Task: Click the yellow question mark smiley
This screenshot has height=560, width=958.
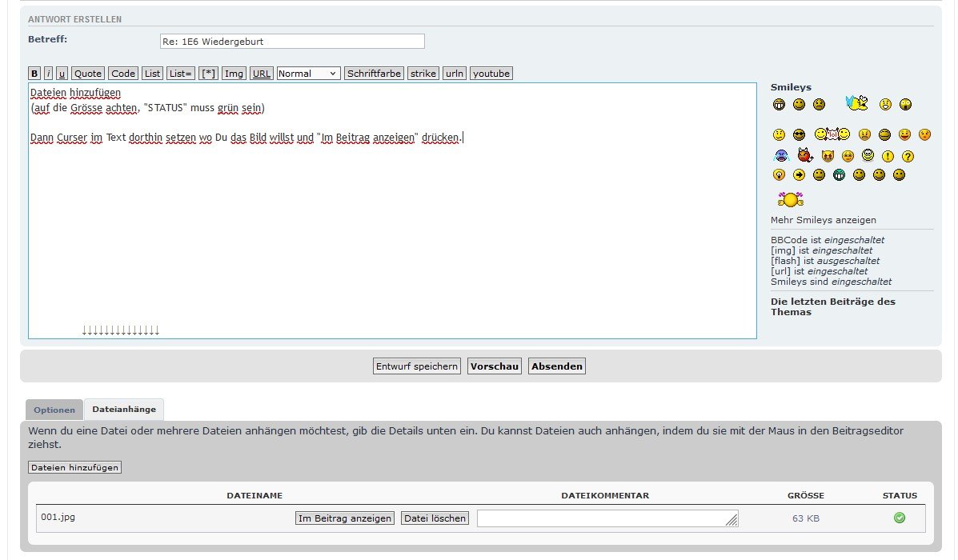Action: [908, 157]
